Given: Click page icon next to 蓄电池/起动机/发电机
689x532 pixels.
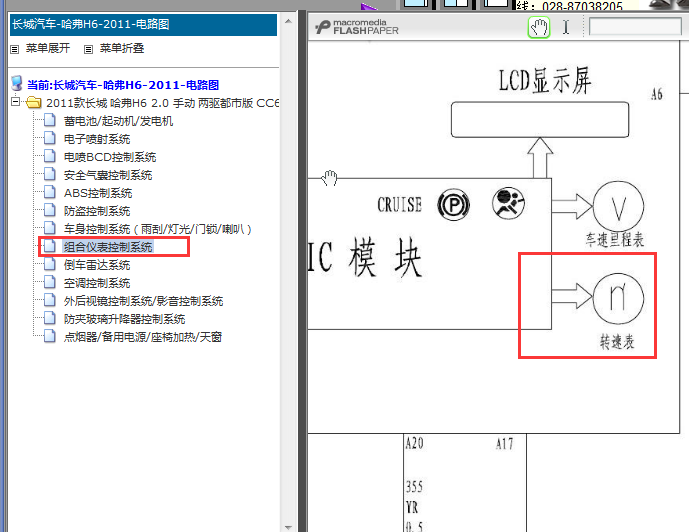Looking at the screenshot, I should [x=50, y=120].
